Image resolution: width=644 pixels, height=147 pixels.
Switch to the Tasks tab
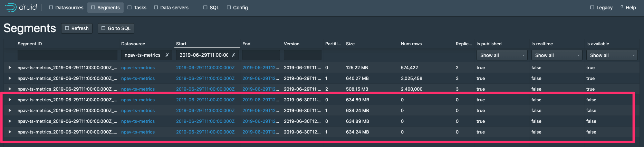click(137, 8)
